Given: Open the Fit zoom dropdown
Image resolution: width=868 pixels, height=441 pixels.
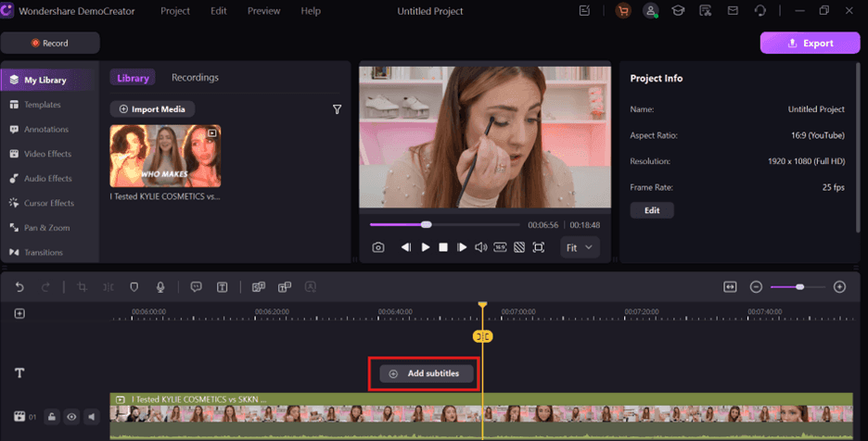Looking at the screenshot, I should tap(580, 247).
